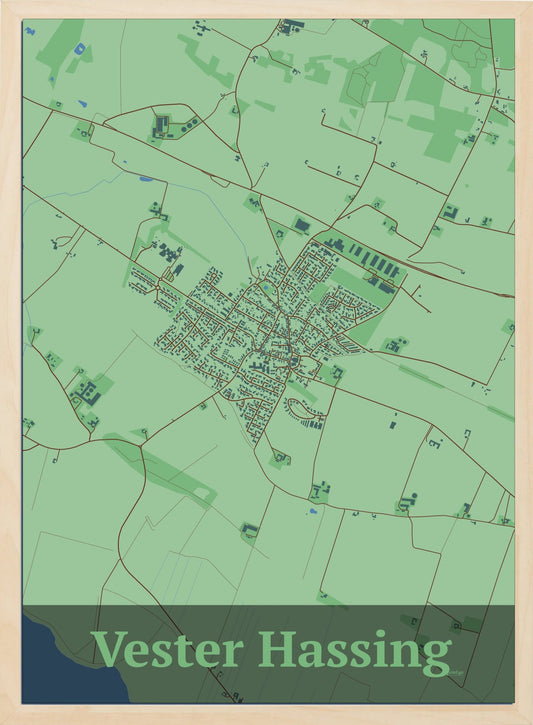Click the oval loop road south of the town
The image size is (533, 725).
click(302, 409)
